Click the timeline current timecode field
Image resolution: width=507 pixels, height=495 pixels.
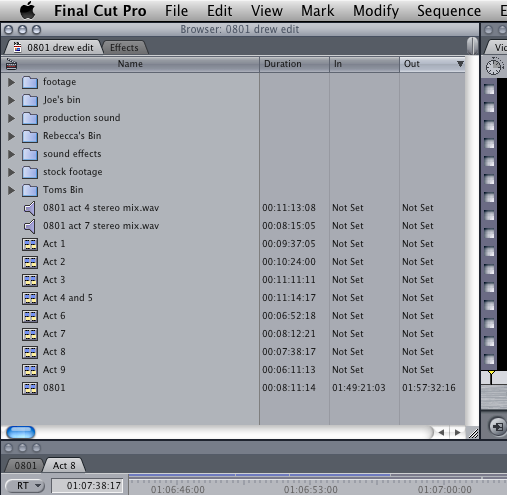pyautogui.click(x=87, y=486)
